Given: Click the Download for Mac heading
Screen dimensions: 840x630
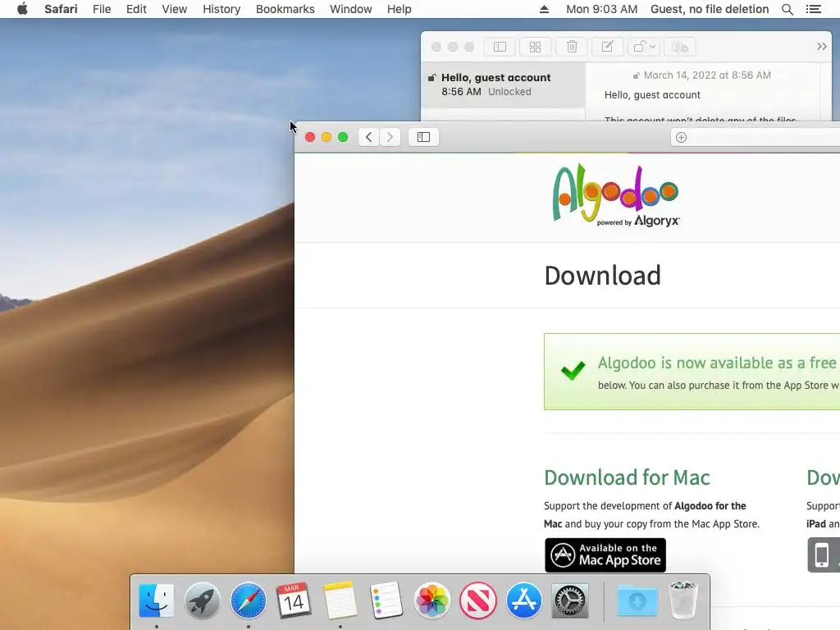Looking at the screenshot, I should (x=627, y=477).
